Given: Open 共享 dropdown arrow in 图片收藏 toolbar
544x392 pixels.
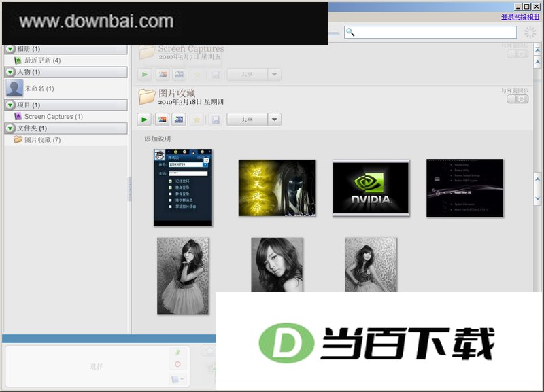Looking at the screenshot, I should (x=275, y=120).
